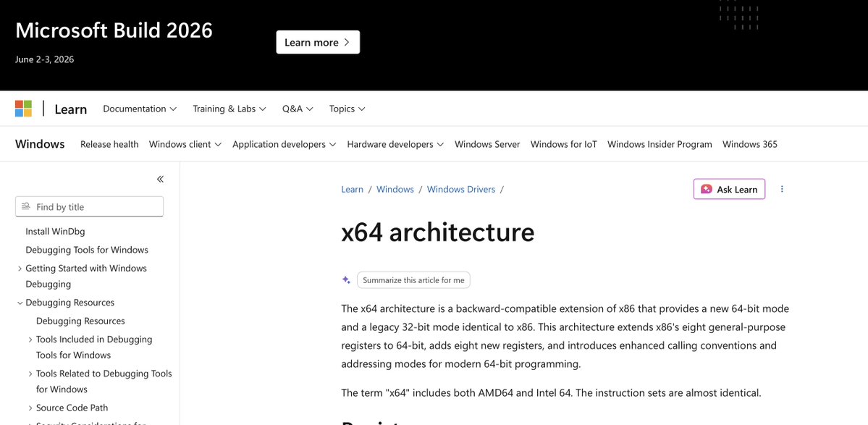
Task: Open the Q&A dropdown menu
Action: click(x=298, y=109)
